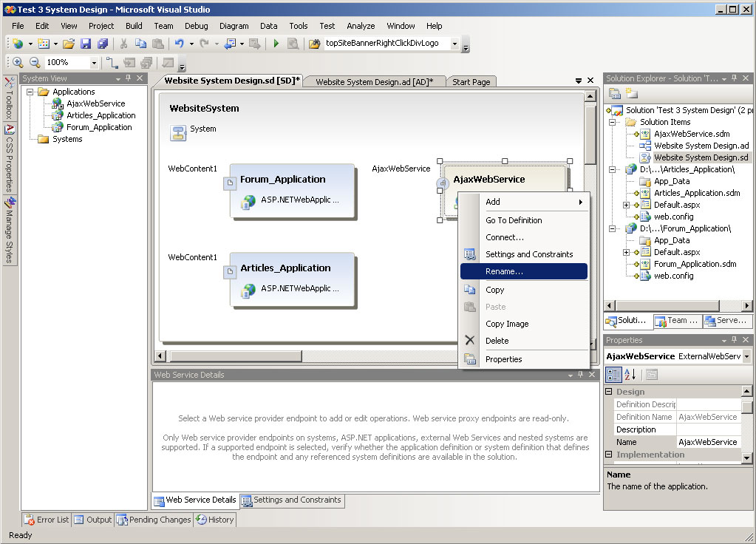
Task: Open the Add submenu in context menu
Action: [524, 202]
